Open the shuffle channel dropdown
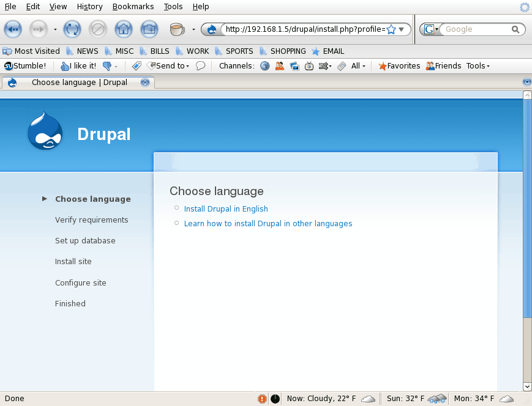Image resolution: width=532 pixels, height=406 pixels. coord(325,66)
